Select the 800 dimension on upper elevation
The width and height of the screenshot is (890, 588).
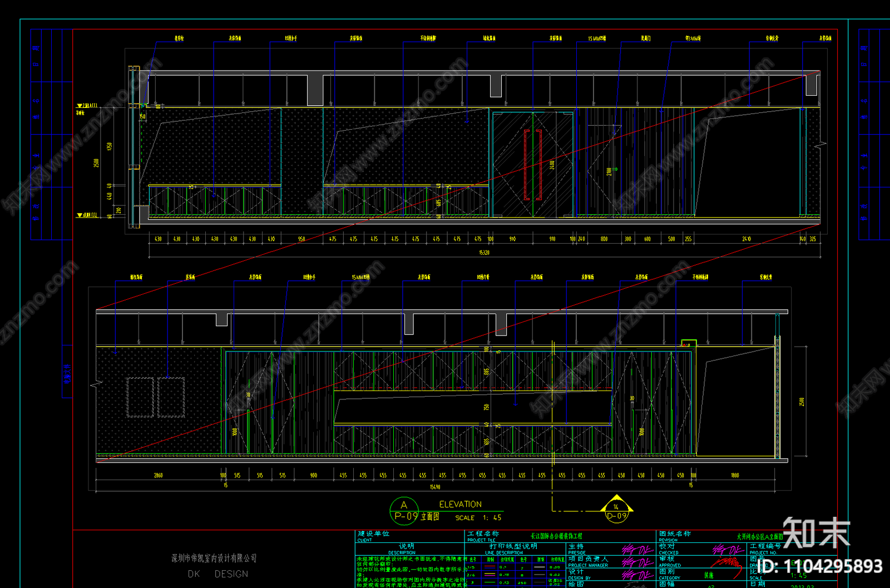pyautogui.click(x=604, y=239)
